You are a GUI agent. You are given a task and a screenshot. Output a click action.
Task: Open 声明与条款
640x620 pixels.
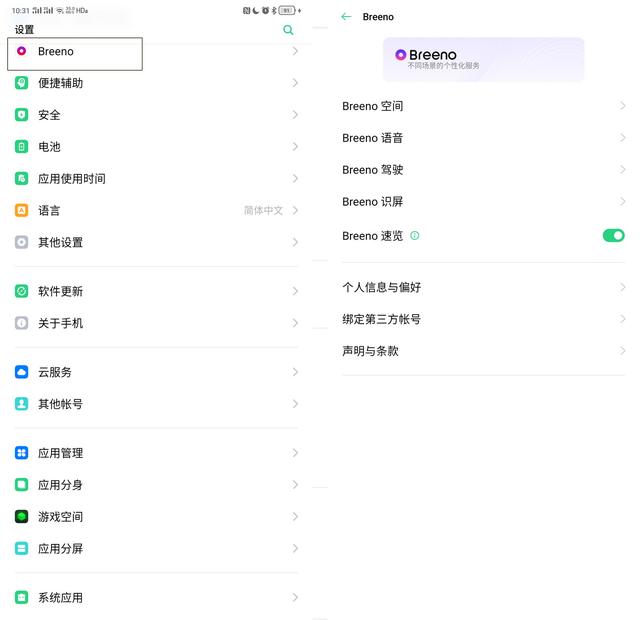point(483,351)
